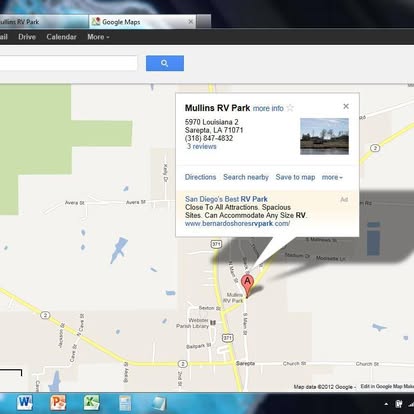
Task: Open Word from the taskbar
Action: pos(25,403)
